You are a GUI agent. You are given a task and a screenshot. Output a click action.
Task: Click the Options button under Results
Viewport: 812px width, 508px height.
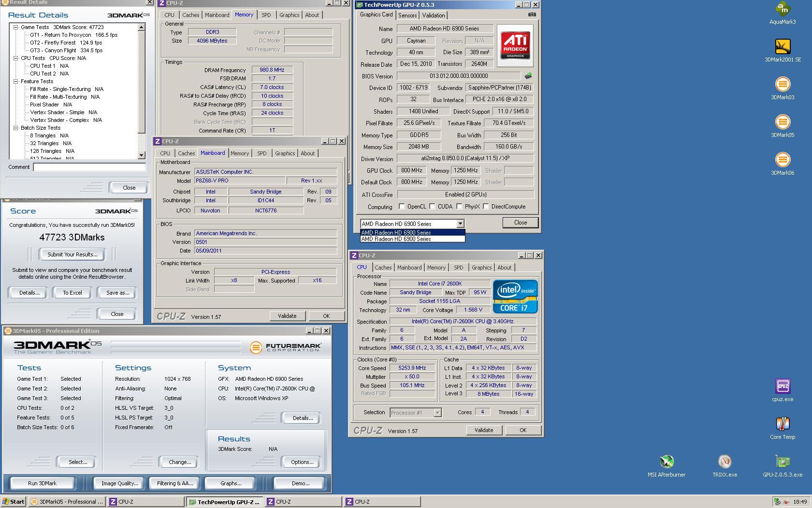[x=302, y=462]
